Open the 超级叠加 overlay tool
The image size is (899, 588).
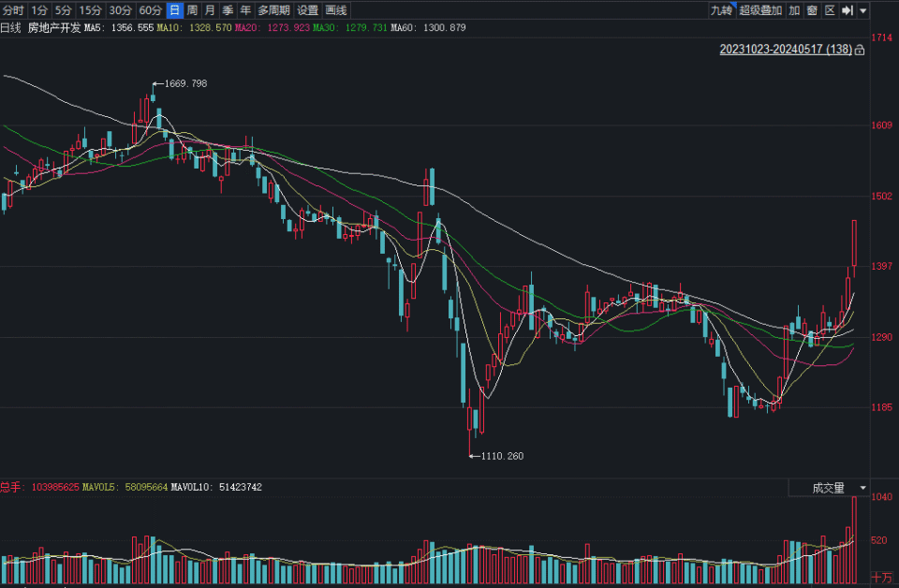coord(760,10)
